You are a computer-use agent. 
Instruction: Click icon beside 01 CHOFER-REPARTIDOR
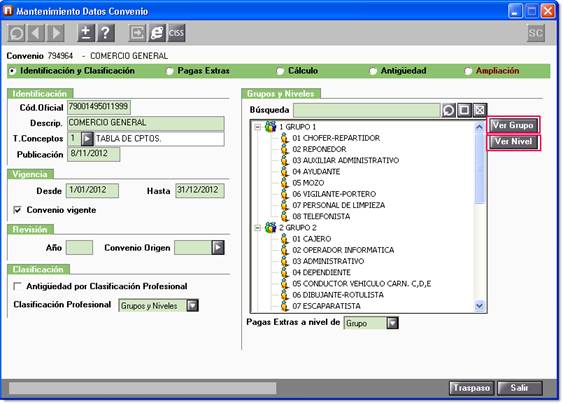[285, 138]
